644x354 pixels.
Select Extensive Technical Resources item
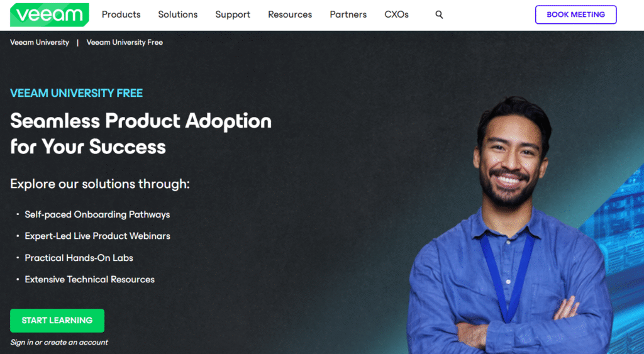(x=89, y=279)
